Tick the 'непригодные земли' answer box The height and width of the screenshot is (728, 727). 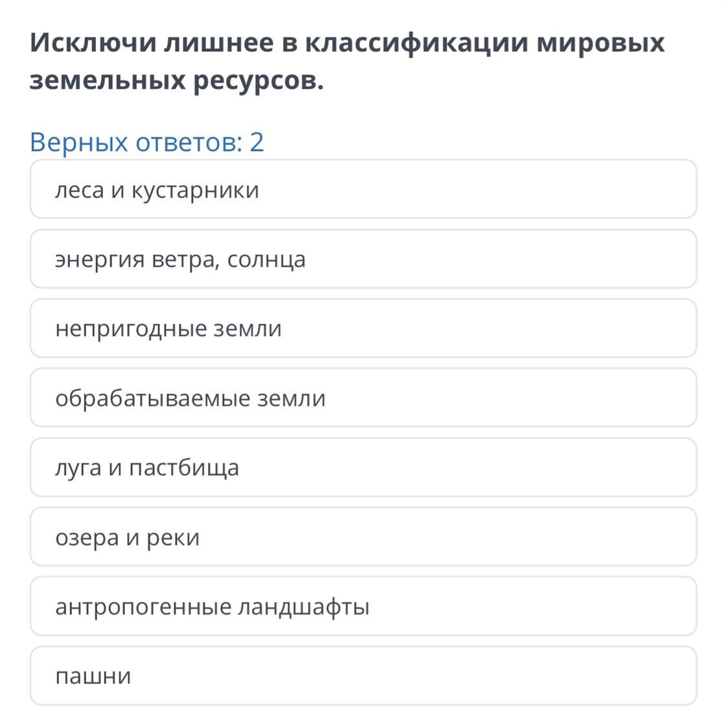point(363,328)
